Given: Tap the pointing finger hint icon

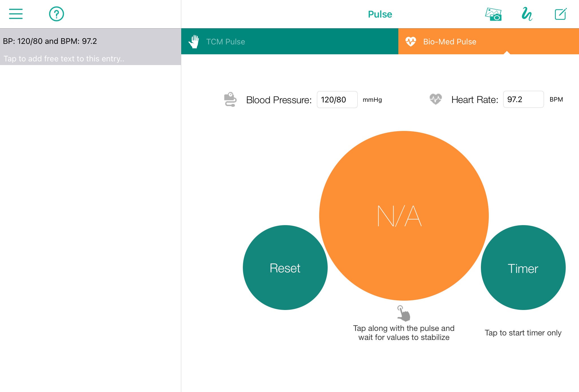Looking at the screenshot, I should point(403,313).
